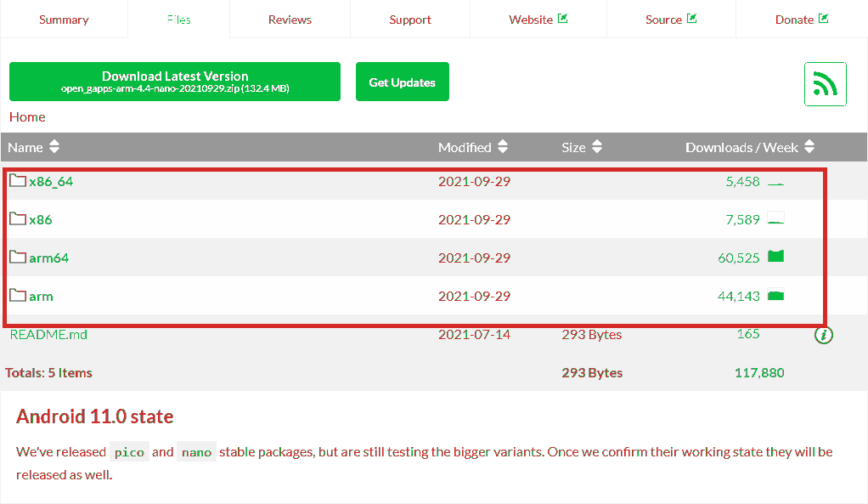Go to the Home breadcrumb link

(27, 116)
